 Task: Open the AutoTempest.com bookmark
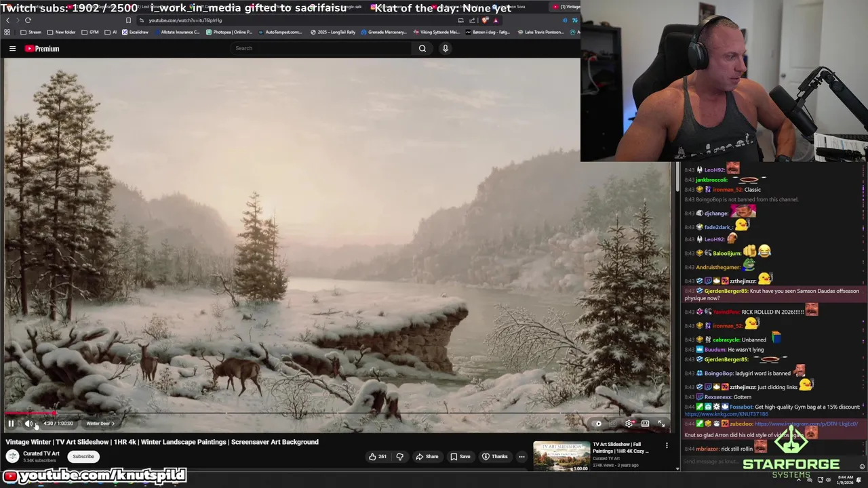point(280,32)
